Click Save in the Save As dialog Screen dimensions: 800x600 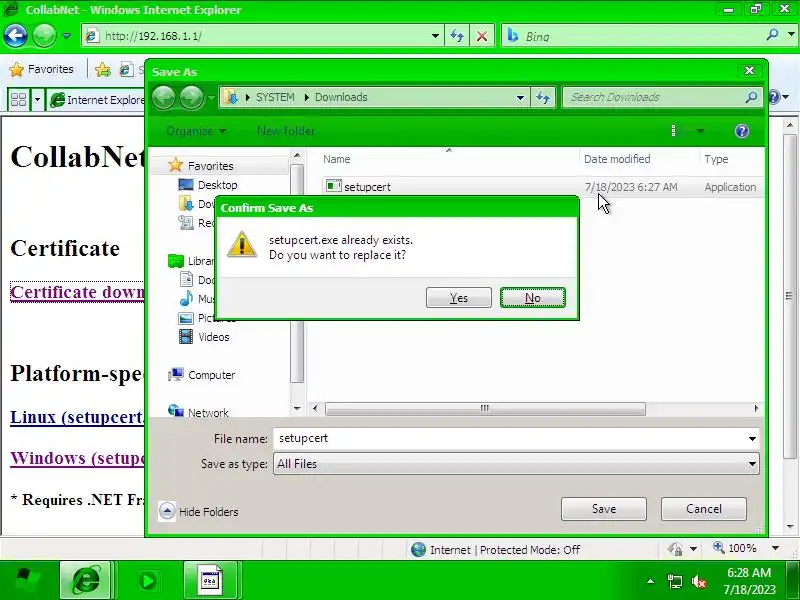(x=604, y=509)
